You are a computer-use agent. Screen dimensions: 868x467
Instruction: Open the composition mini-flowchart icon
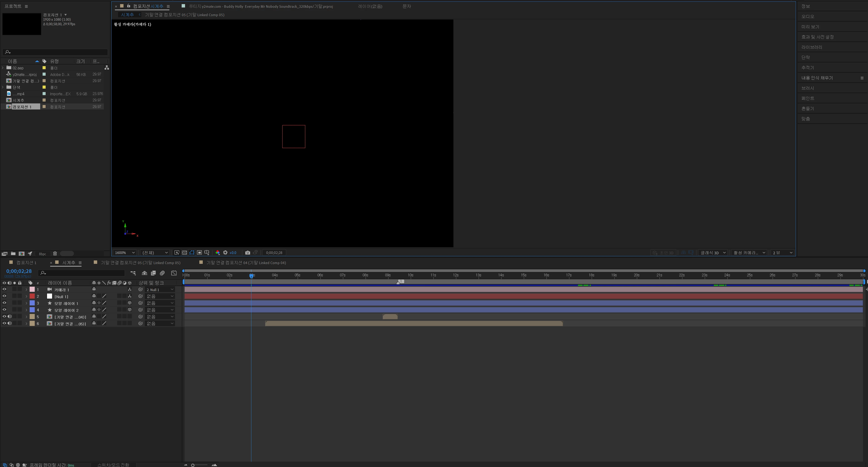point(133,273)
